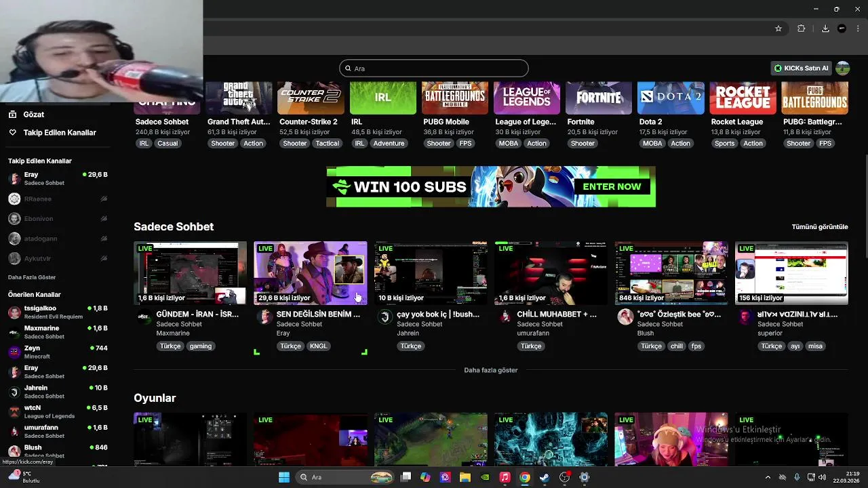Click wtcN's avatar in the sidebar

[x=14, y=411]
